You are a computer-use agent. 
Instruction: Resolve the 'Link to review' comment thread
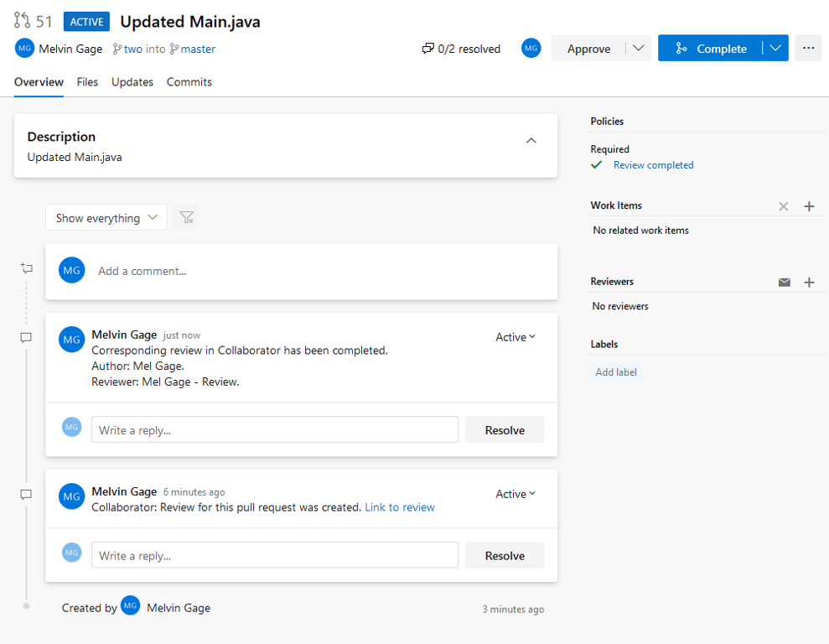505,555
